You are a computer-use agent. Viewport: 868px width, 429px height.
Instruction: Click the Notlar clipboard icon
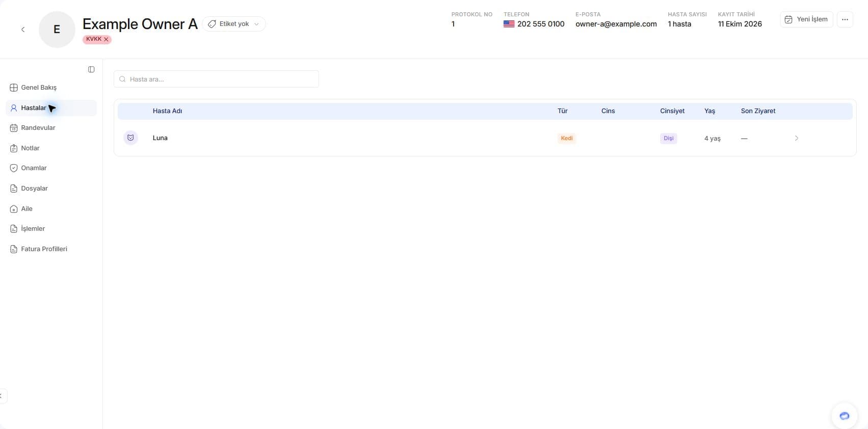tap(14, 148)
